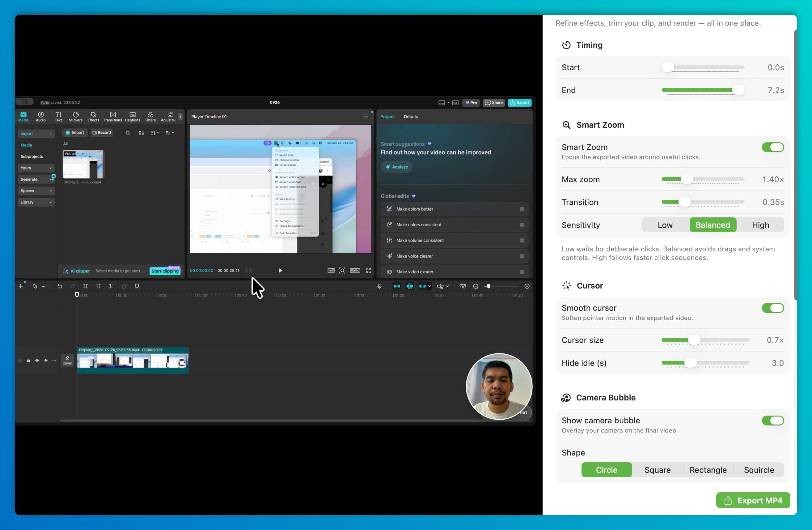Click the Share button
This screenshot has width=812, height=530.
pyautogui.click(x=494, y=102)
